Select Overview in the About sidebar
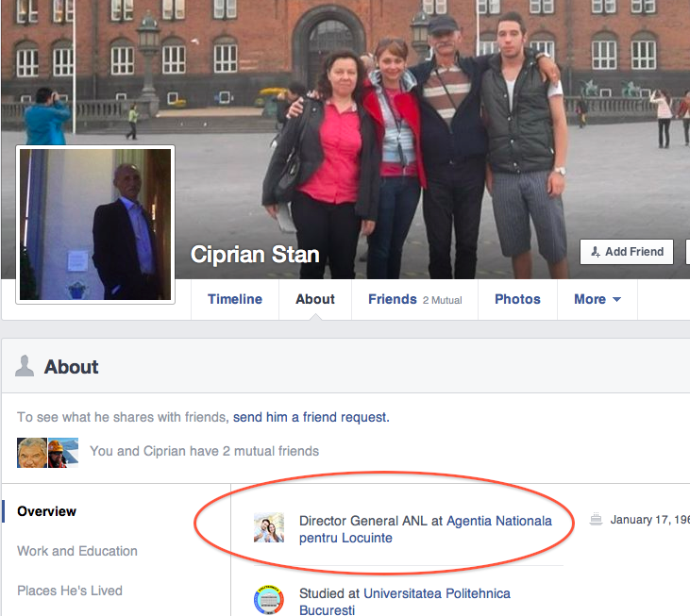 point(47,511)
